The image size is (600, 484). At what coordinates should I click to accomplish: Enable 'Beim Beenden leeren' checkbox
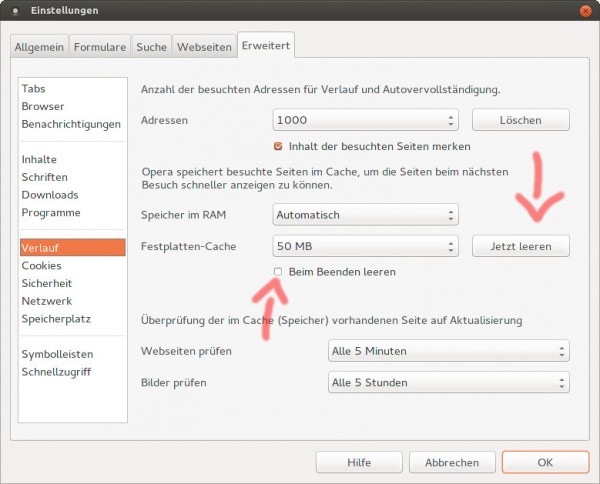[279, 272]
